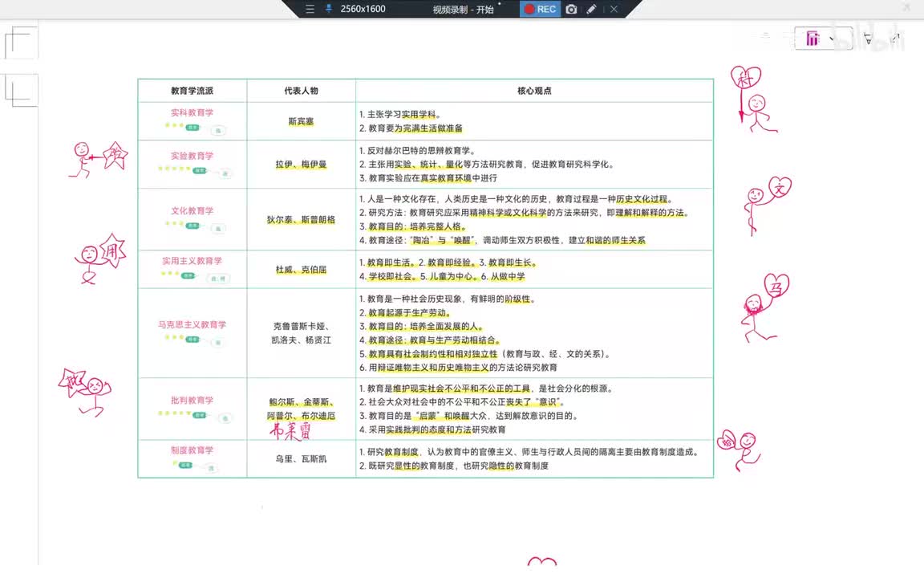Activate the pencil drawing tool in recorder
Image resolution: width=924 pixels, height=578 pixels.
tap(591, 9)
